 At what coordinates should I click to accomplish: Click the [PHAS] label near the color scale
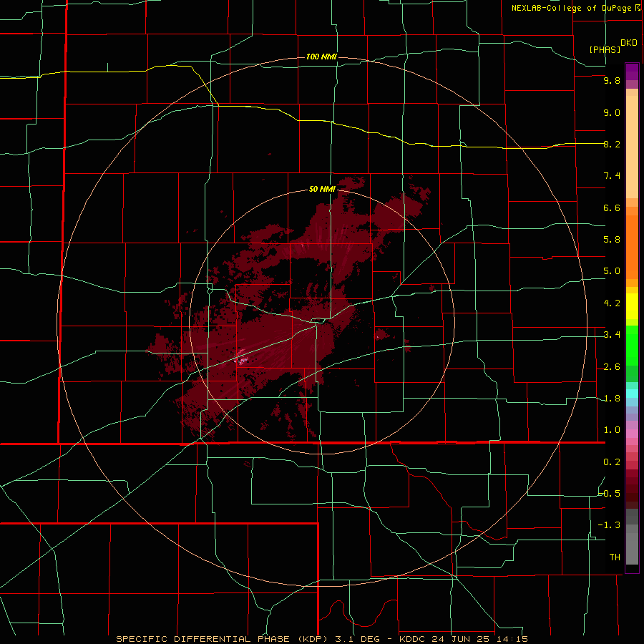tap(605, 49)
